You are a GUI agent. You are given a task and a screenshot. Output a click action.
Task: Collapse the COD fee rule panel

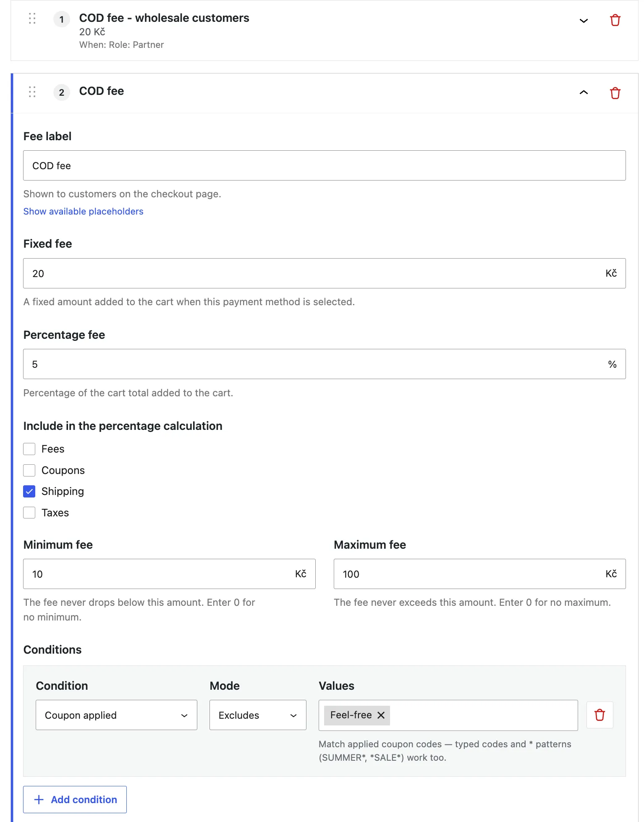click(584, 92)
